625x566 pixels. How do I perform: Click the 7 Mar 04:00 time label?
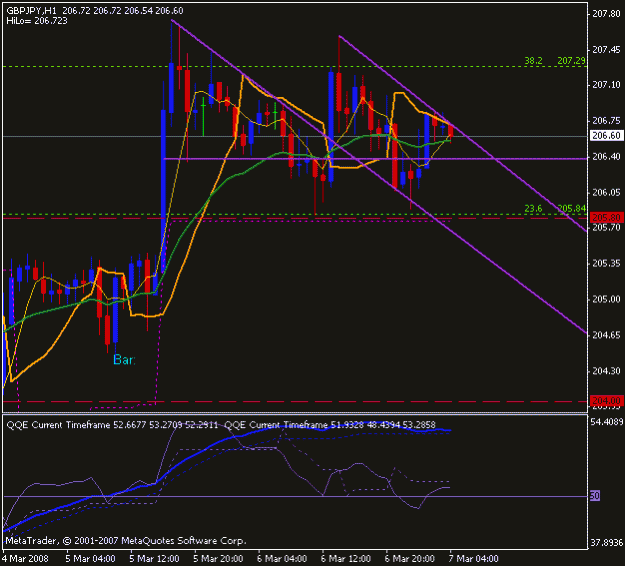click(x=474, y=558)
